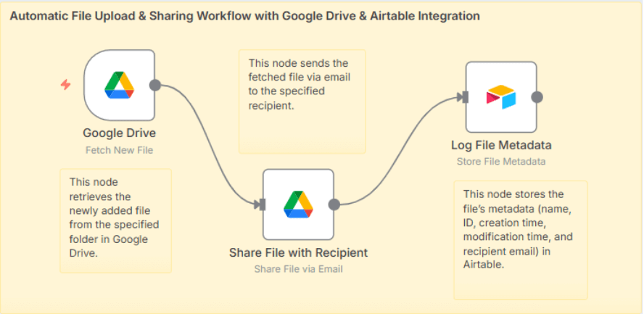Click the Share File with Recipient node icon
Image resolution: width=644 pixels, height=314 pixels.
pyautogui.click(x=298, y=204)
